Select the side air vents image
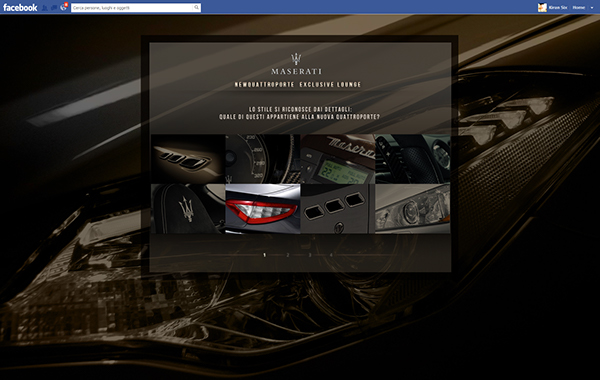600x380 pixels. pos(188,159)
